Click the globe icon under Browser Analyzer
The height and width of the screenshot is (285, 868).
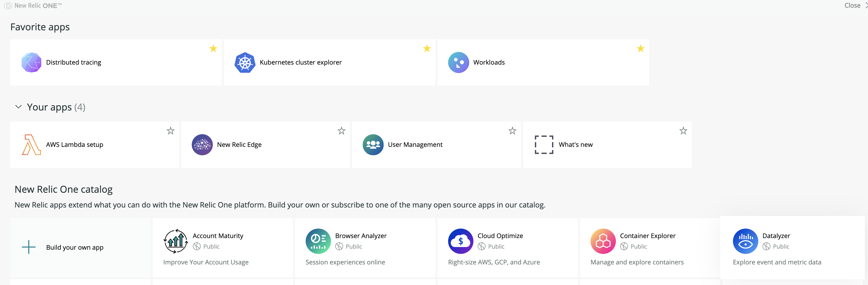(x=339, y=247)
